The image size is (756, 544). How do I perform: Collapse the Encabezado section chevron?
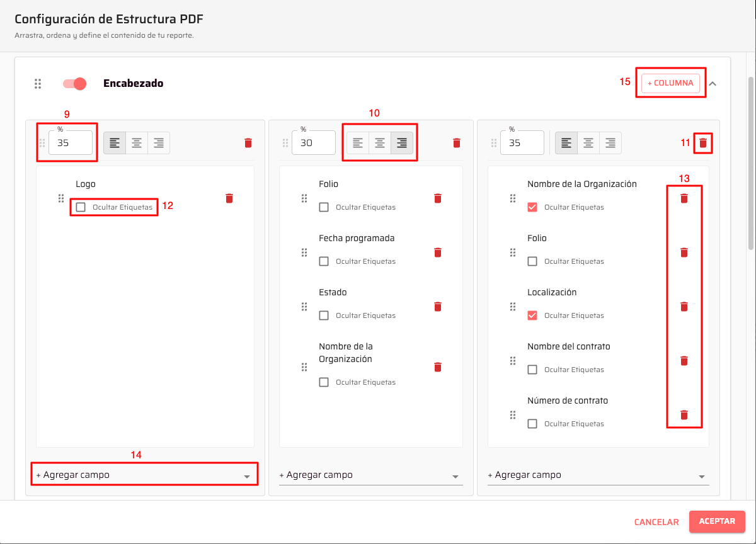(713, 83)
